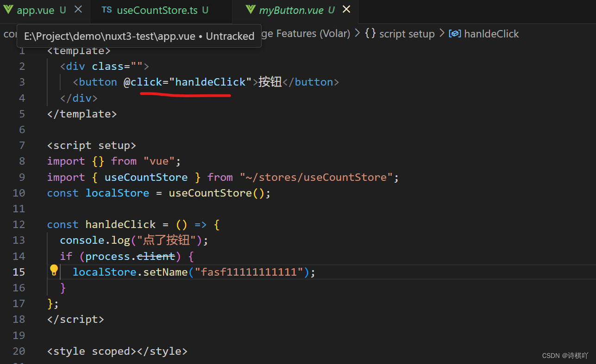This screenshot has height=364, width=596.
Task: Click the </template> closing tag line
Action: click(x=82, y=114)
